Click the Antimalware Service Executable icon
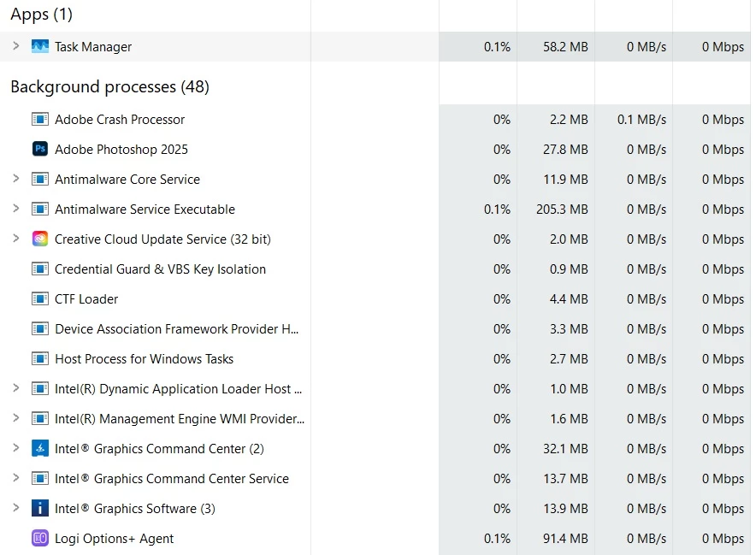Image resolution: width=756 pixels, height=555 pixels. (40, 209)
